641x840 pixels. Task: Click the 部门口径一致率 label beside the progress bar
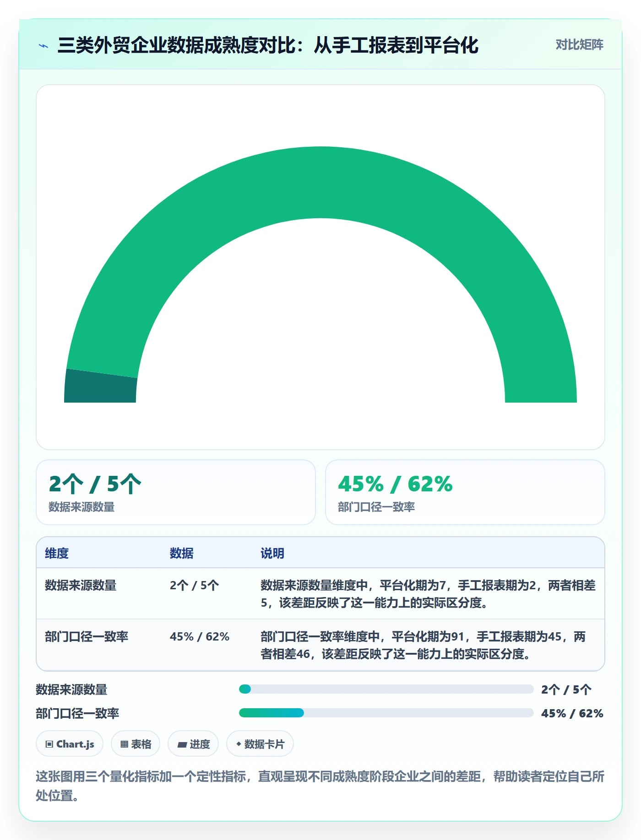pos(77,713)
